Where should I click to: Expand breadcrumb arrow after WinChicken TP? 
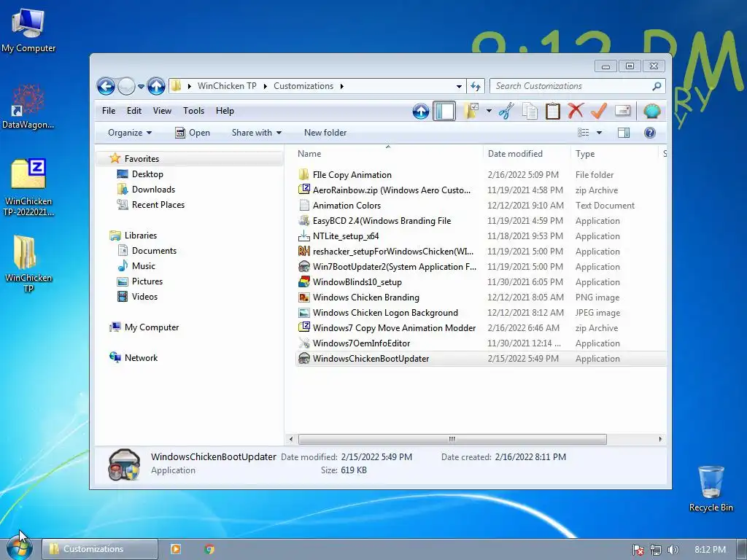266,86
